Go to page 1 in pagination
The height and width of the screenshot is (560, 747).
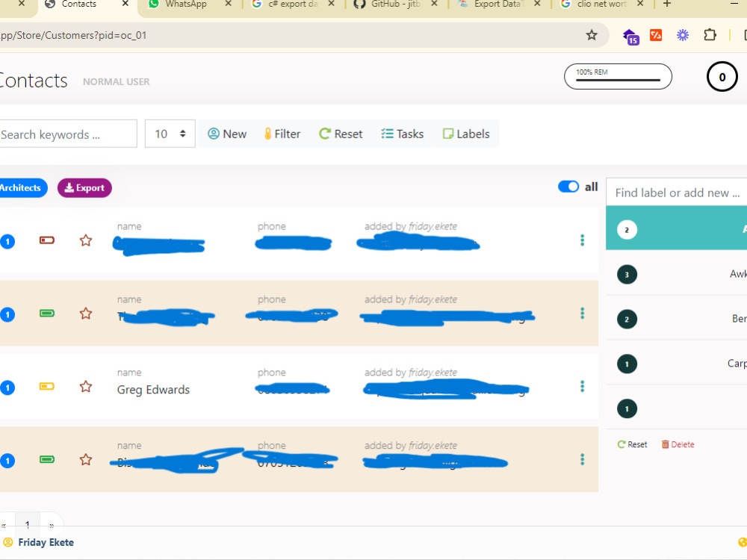28,524
